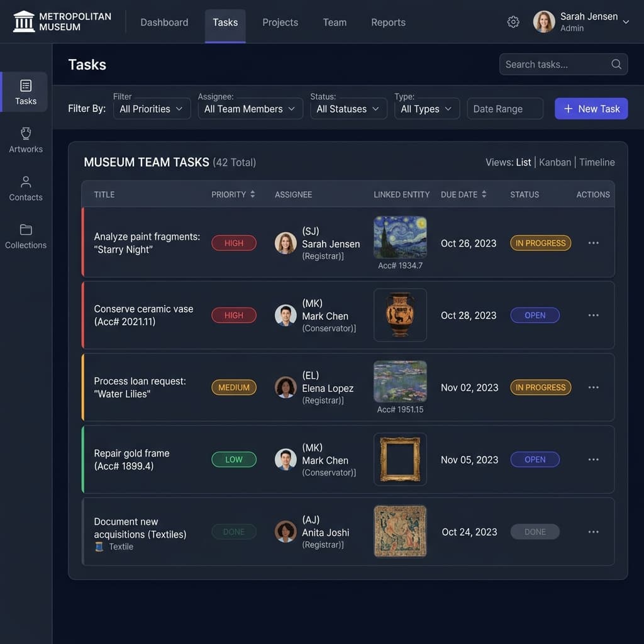Open Sarah Jensen's profile chevron menu
The width and height of the screenshot is (644, 644).
point(625,21)
